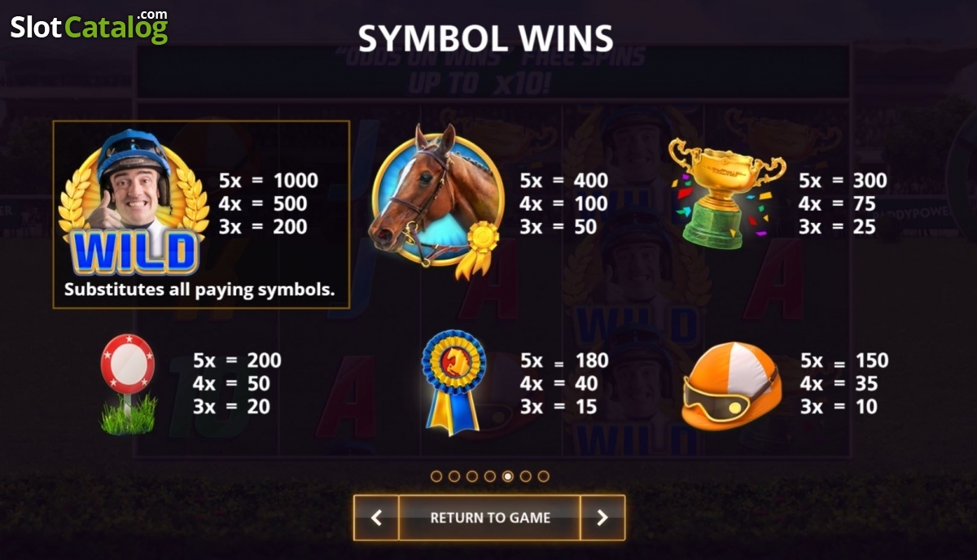Viewport: 977px width, 560px height.
Task: Select the fourth page indicator dot
Action: pos(490,476)
